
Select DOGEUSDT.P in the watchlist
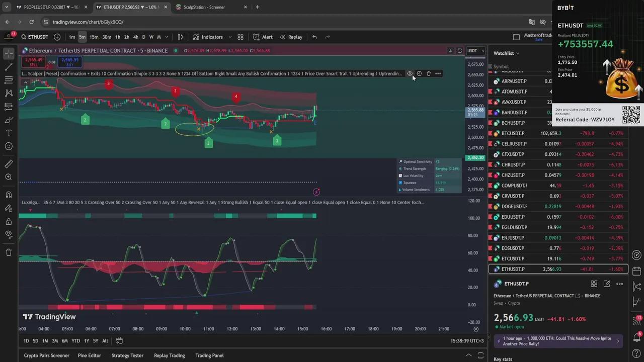tap(558, 207)
